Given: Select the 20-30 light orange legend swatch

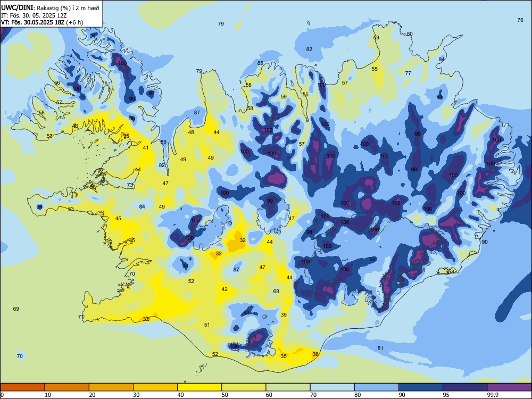Looking at the screenshot, I should coord(111,387).
